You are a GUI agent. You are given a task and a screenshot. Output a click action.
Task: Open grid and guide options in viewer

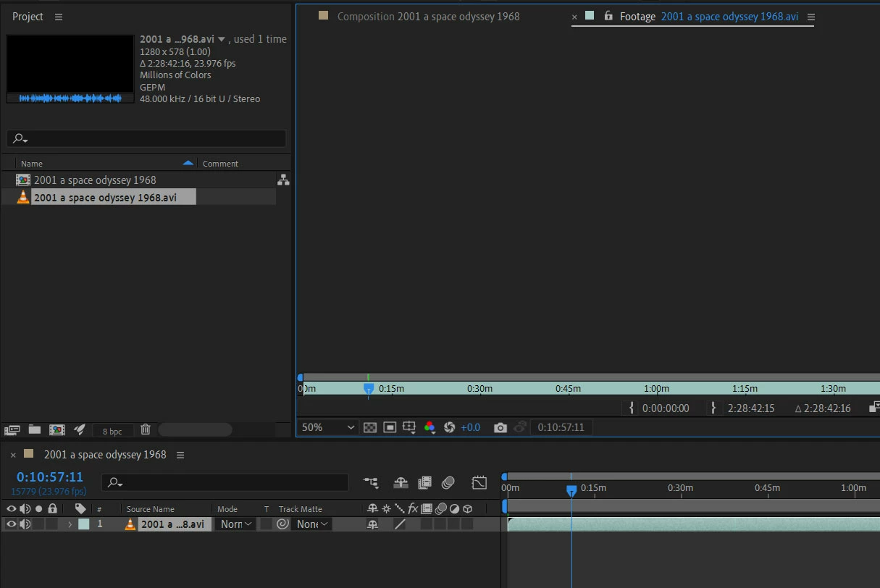(410, 427)
